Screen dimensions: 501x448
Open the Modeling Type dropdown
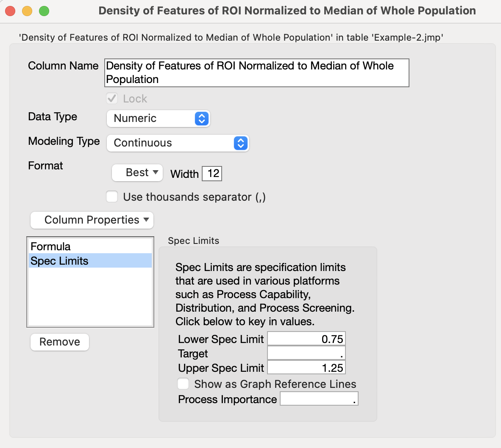tap(178, 143)
